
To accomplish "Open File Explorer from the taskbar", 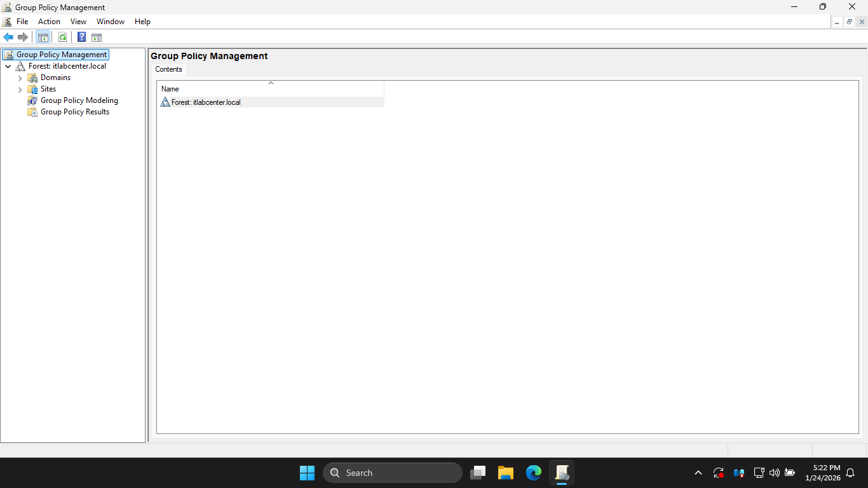I will point(506,473).
